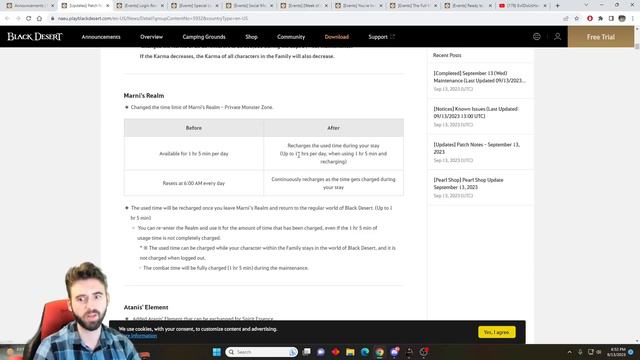Click the 'Before' table header cell
This screenshot has height=360, width=640.
193,128
